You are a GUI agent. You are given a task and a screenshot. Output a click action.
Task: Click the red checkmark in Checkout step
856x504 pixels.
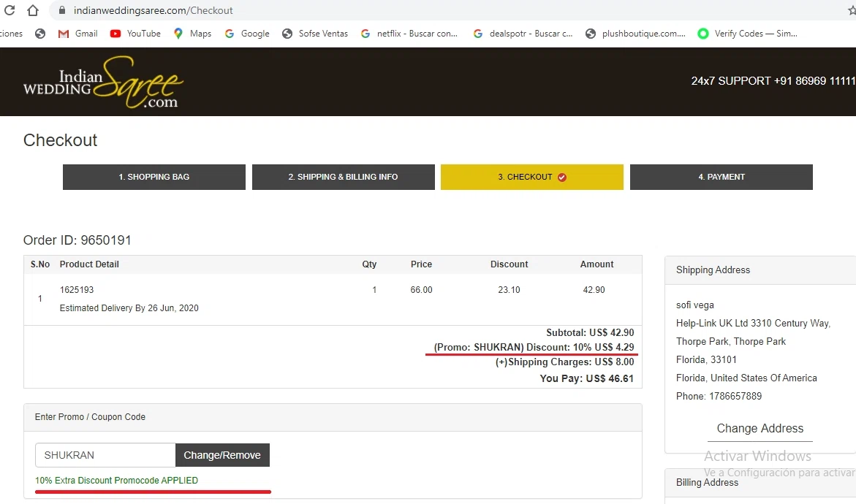coord(561,177)
